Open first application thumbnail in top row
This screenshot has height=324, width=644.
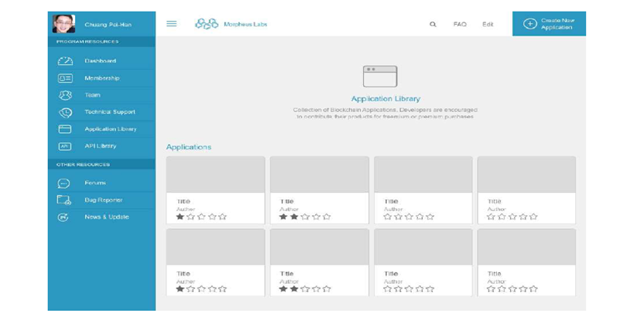point(216,174)
